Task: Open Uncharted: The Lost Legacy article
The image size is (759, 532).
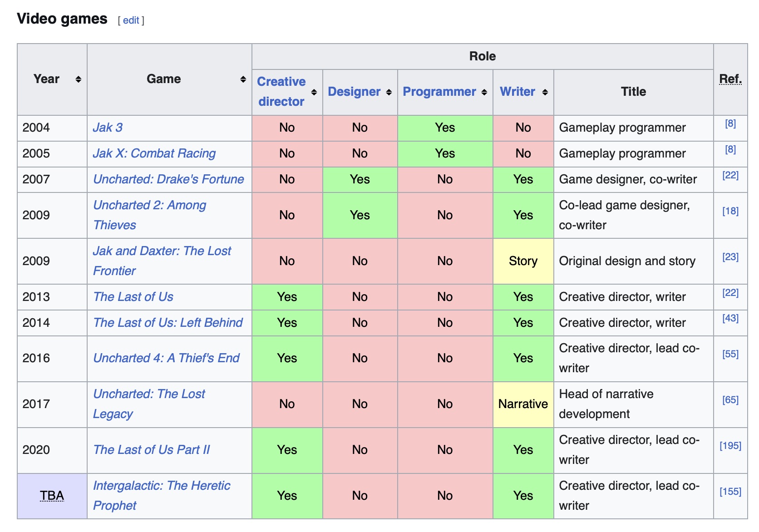Action: coord(149,404)
